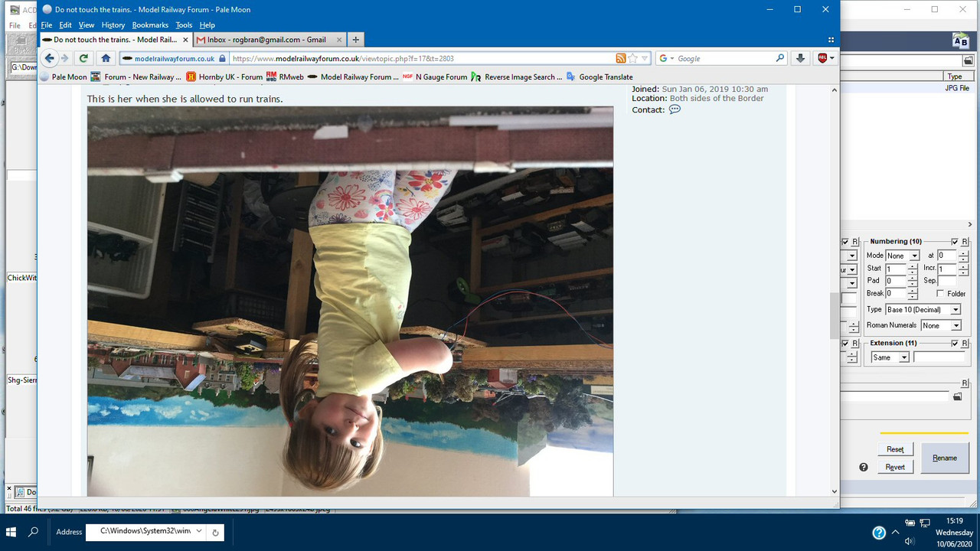Open taskbar address box dropdown
This screenshot has height=551, width=980.
tap(199, 531)
